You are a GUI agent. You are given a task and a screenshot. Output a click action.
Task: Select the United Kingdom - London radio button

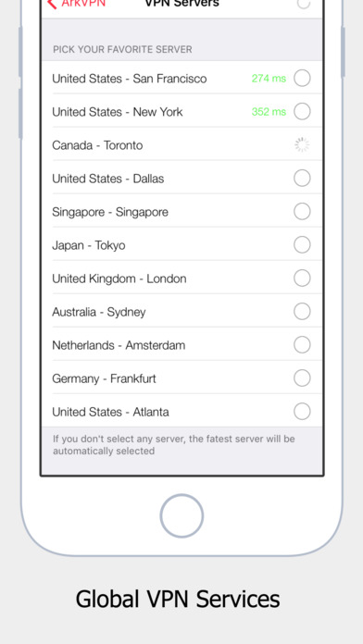pyautogui.click(x=302, y=279)
